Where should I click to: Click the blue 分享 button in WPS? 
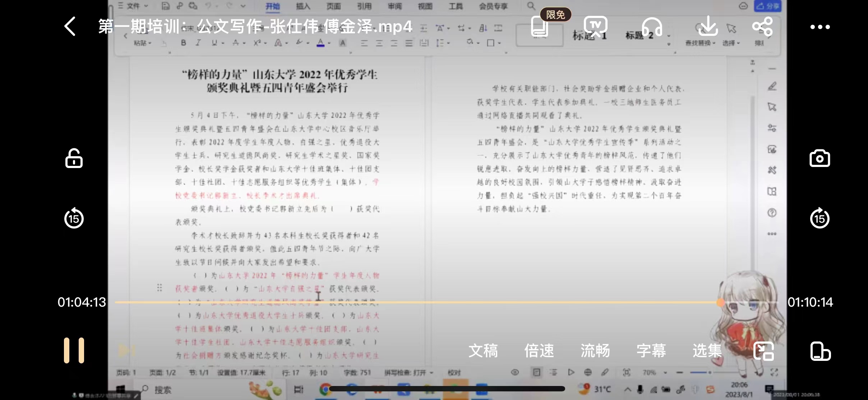coord(768,6)
